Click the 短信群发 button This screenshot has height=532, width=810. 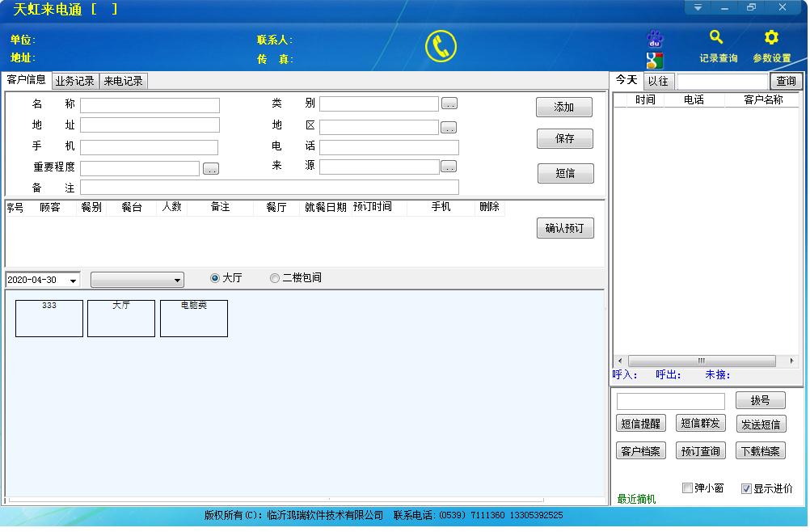(701, 423)
